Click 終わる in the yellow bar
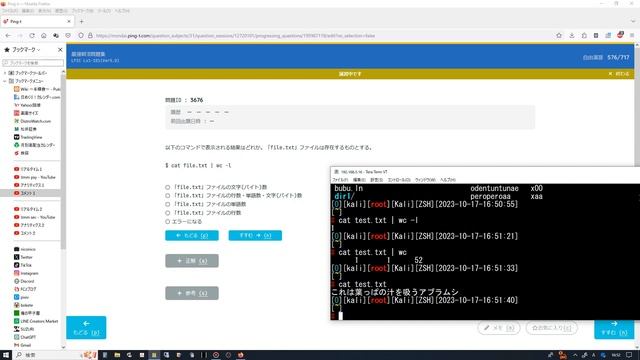Image resolution: width=640 pixels, height=360 pixels. click(x=619, y=74)
